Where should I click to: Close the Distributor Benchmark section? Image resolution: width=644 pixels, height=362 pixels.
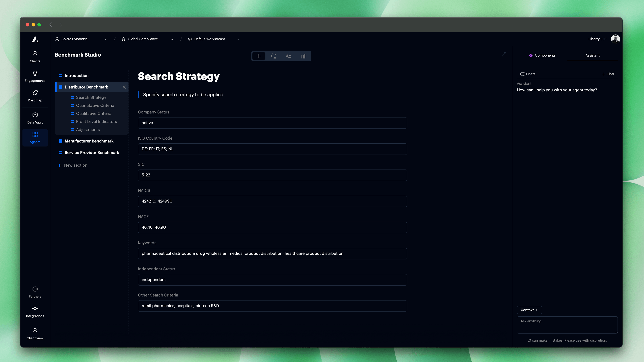[x=124, y=87]
